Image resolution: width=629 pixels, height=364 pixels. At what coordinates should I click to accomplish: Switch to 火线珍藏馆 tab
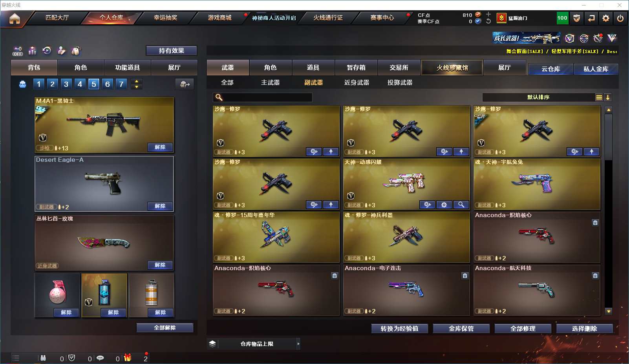[x=452, y=68]
